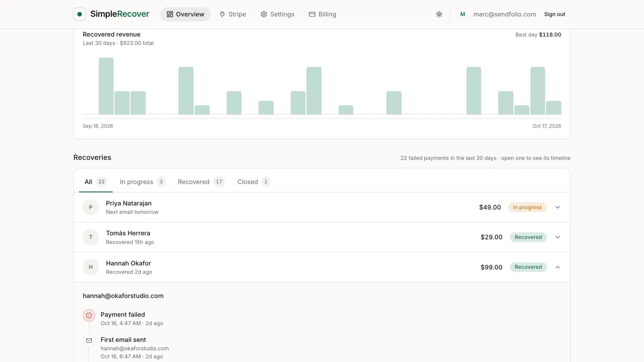The image size is (644, 362).
Task: Switch to the Closed tab
Action: [254, 182]
